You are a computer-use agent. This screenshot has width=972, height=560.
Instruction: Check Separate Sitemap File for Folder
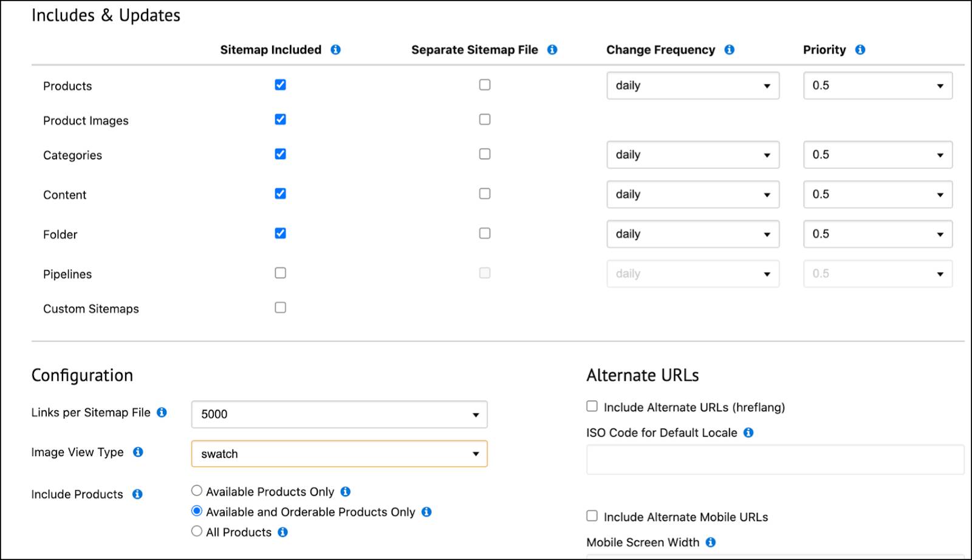(x=485, y=233)
